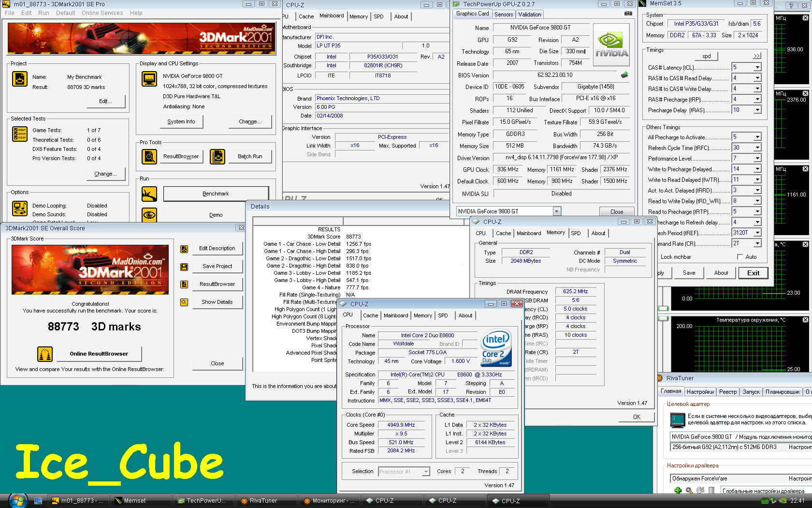812x508 pixels.
Task: Click the 3DMark2001 banner in Overall Score
Action: tap(90, 270)
